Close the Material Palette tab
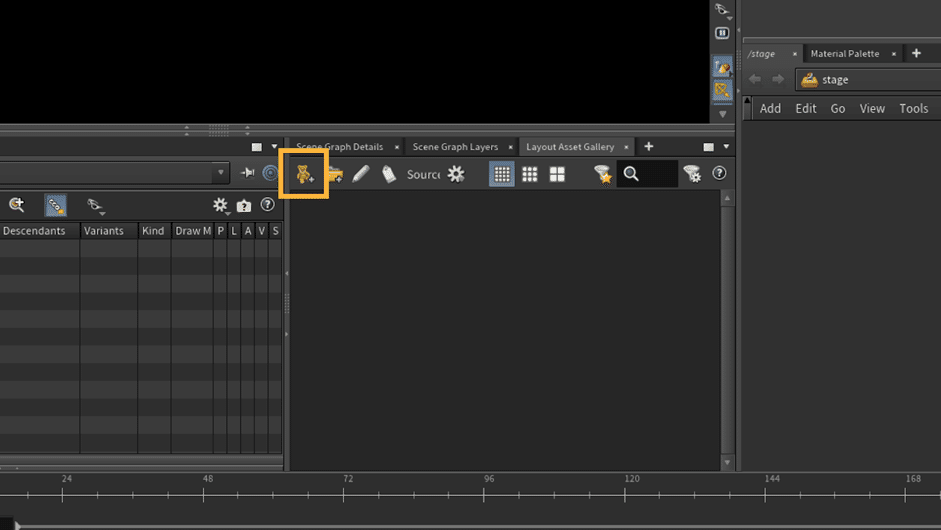 coord(894,54)
